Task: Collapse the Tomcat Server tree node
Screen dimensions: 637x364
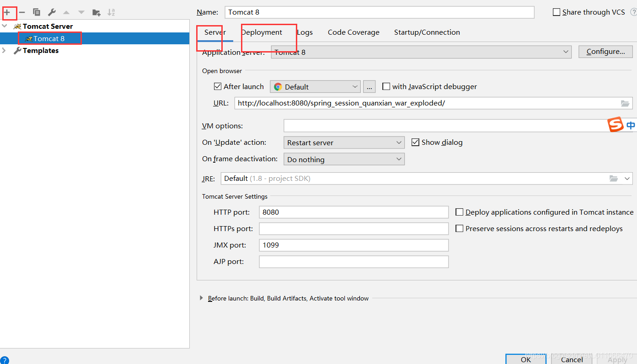Action: point(5,26)
